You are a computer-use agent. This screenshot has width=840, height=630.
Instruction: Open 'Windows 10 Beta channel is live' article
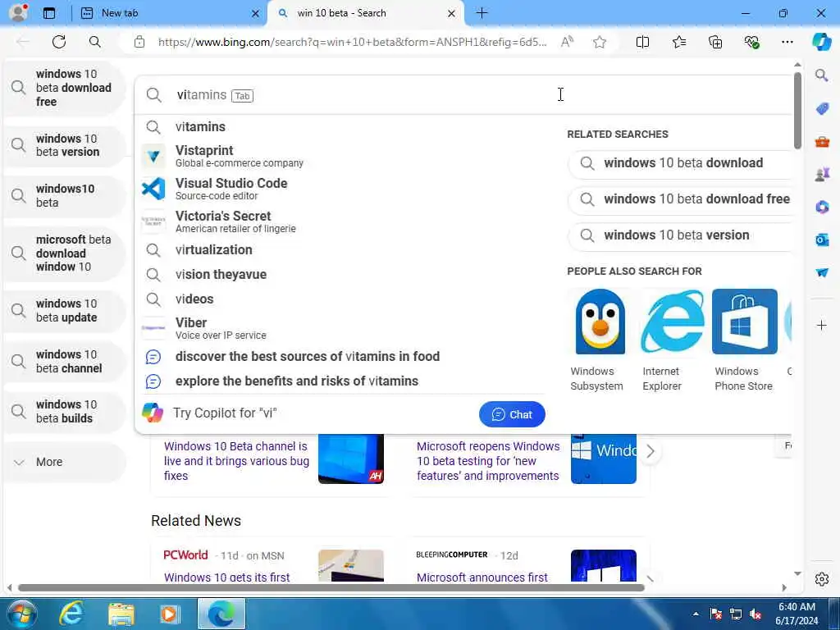236,461
